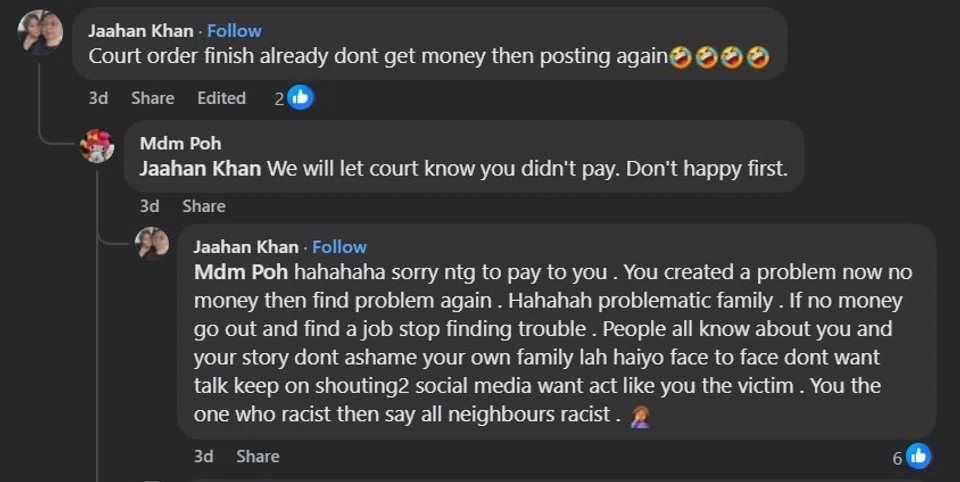960x482 pixels.
Task: Follow Jaahan Khan from the top comment
Action: [234, 31]
